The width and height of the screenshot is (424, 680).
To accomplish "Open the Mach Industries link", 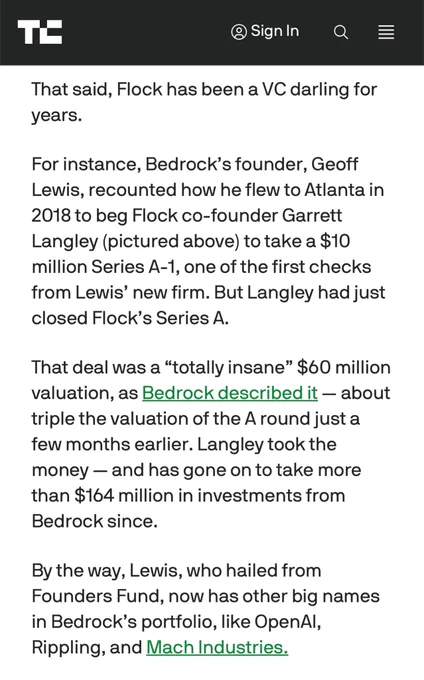I will (x=217, y=647).
